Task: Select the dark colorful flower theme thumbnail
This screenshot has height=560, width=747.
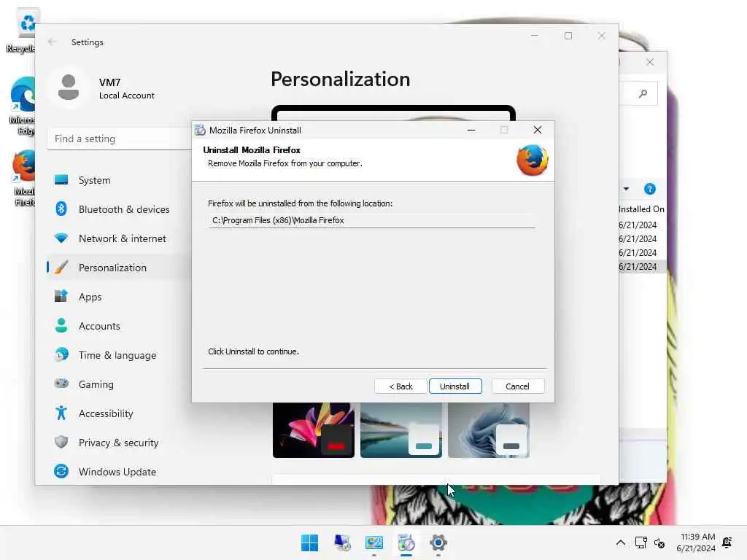Action: (x=314, y=430)
